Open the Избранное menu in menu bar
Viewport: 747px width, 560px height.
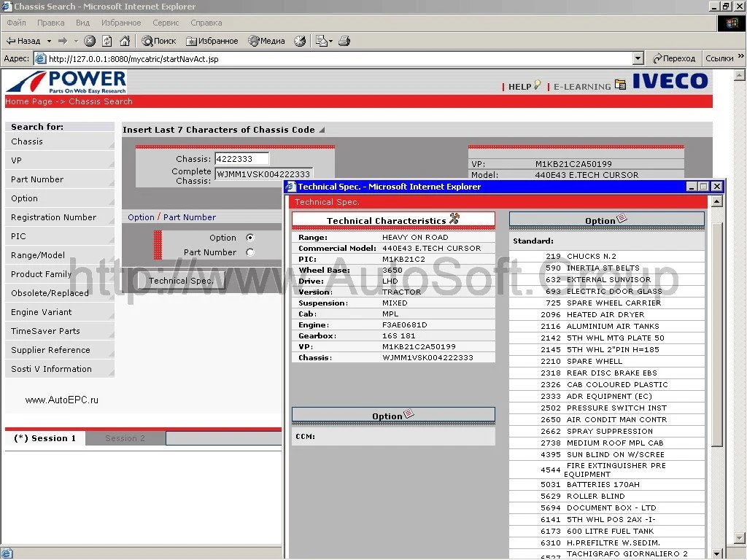tap(121, 23)
